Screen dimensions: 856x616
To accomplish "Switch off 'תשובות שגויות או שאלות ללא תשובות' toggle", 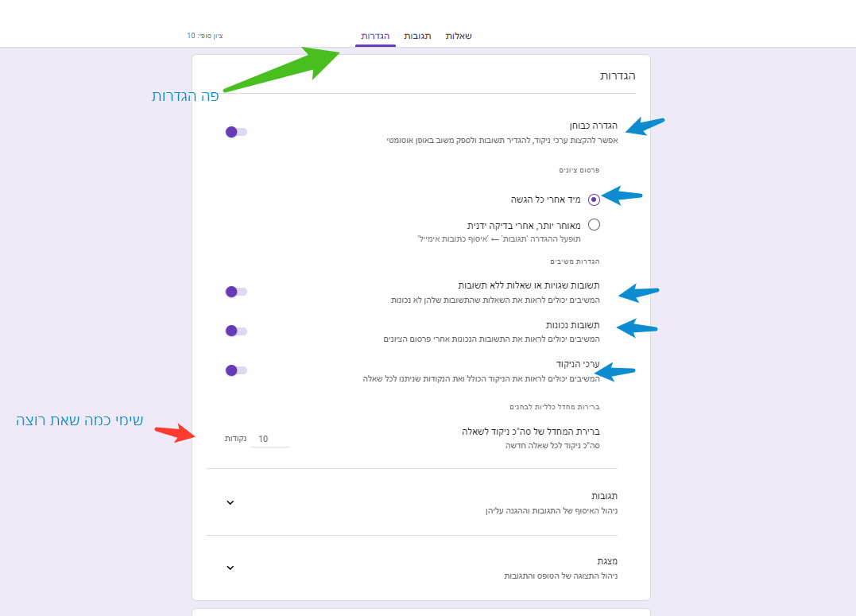I will tap(236, 292).
